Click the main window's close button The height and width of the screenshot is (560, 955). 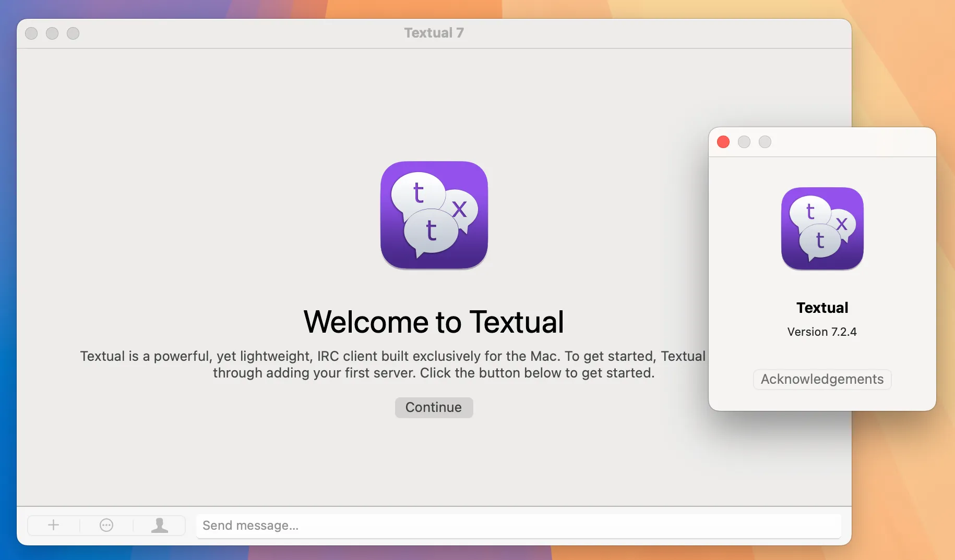click(31, 33)
